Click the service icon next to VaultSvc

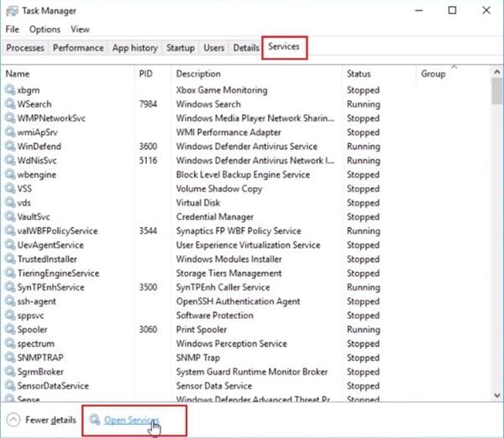point(10,217)
